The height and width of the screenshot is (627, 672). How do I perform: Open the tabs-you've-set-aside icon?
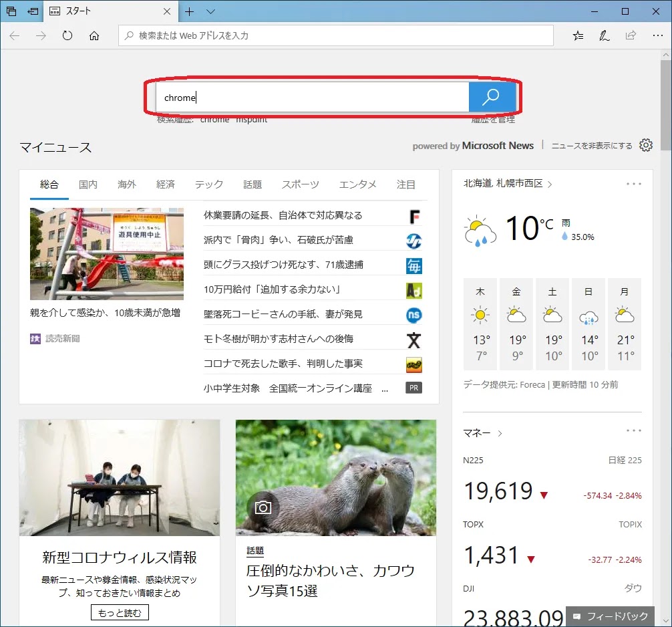pyautogui.click(x=11, y=11)
